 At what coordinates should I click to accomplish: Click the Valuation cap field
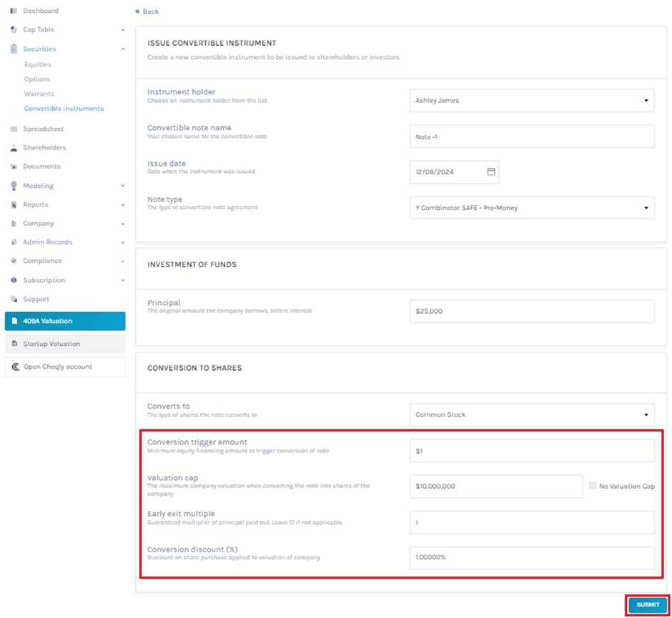click(496, 486)
